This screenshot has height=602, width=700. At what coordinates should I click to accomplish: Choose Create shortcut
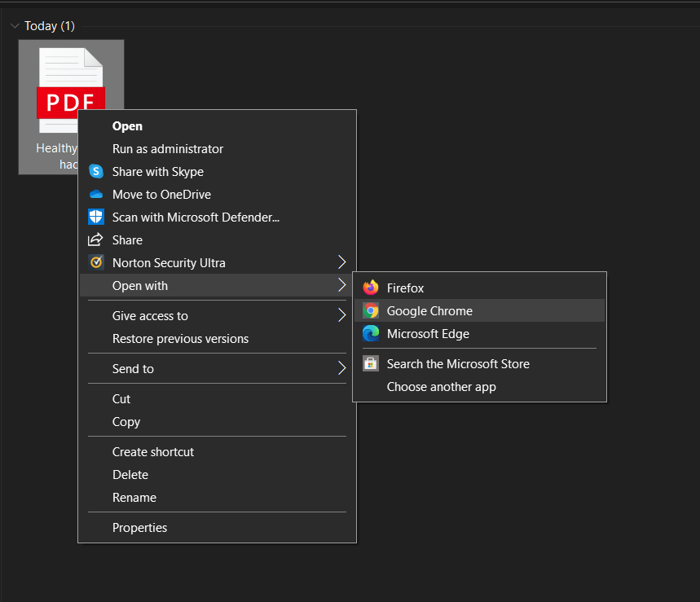click(217, 452)
